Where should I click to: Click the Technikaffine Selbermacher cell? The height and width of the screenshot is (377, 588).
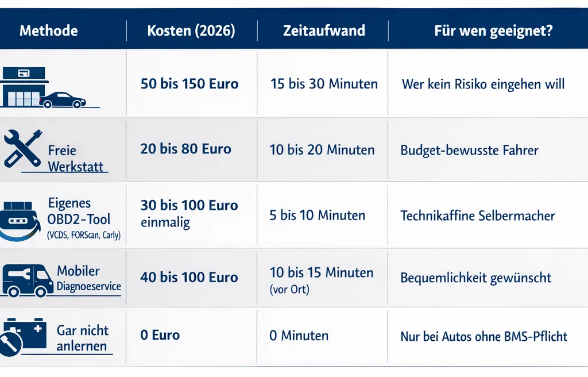pos(478,216)
